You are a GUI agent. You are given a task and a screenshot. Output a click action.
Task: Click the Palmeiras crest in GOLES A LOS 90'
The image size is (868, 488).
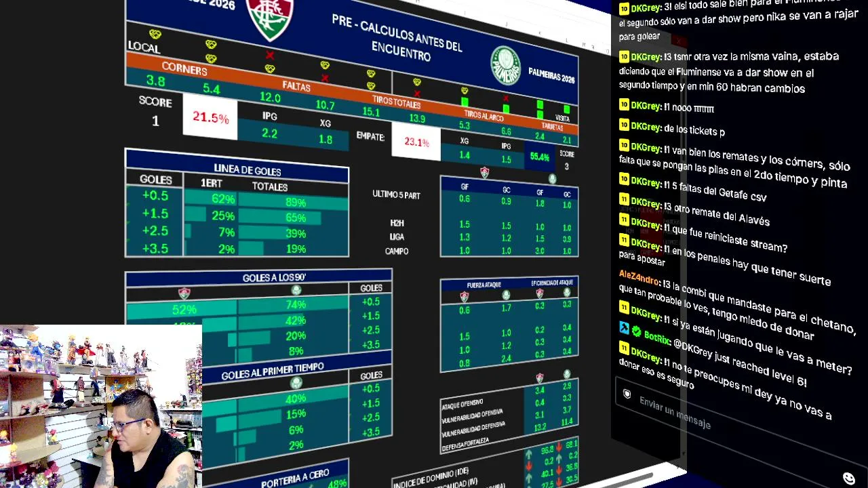point(296,291)
